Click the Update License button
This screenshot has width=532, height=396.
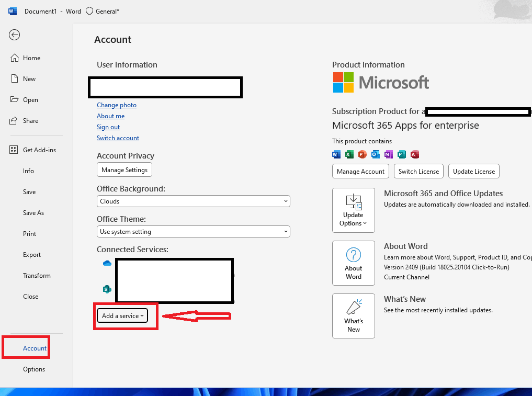coord(473,172)
